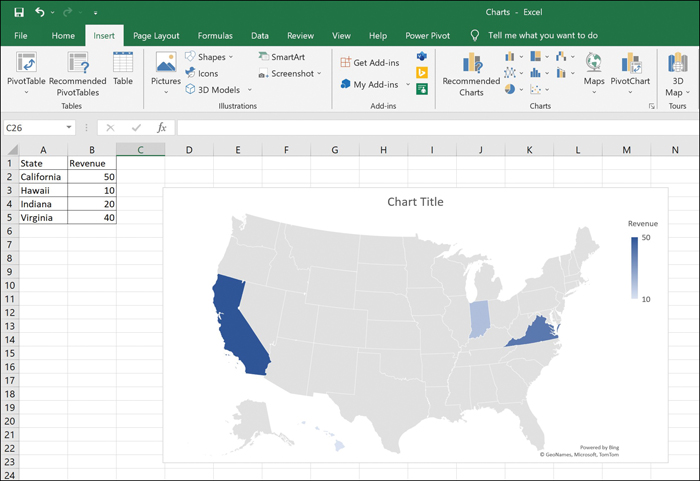The width and height of the screenshot is (700, 481).
Task: Open the Maps chart menu
Action: point(594,73)
